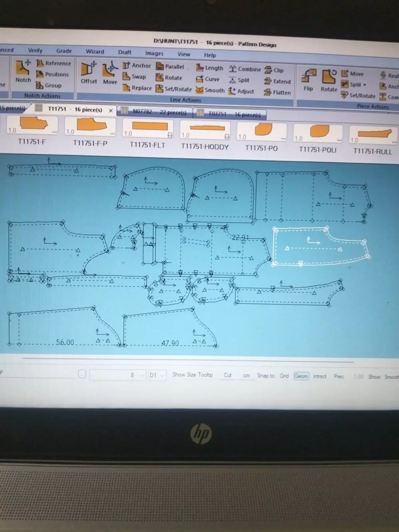
Task: Click the Curve line action
Action: (x=207, y=79)
